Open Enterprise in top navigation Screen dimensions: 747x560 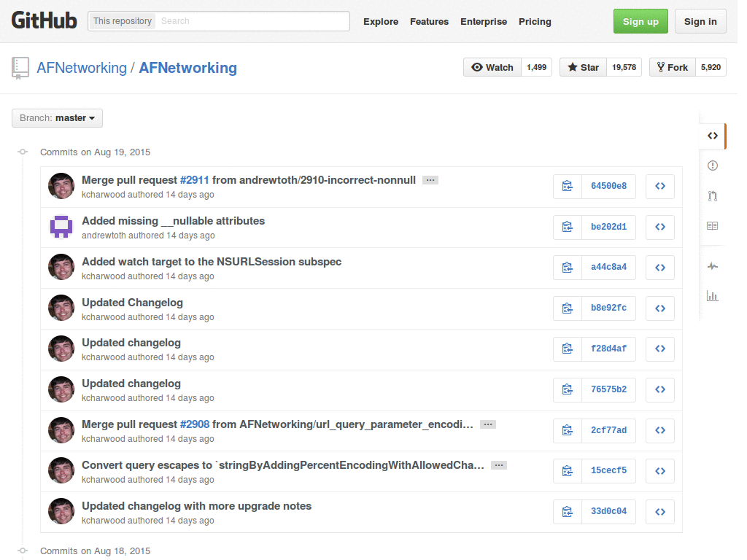484,21
